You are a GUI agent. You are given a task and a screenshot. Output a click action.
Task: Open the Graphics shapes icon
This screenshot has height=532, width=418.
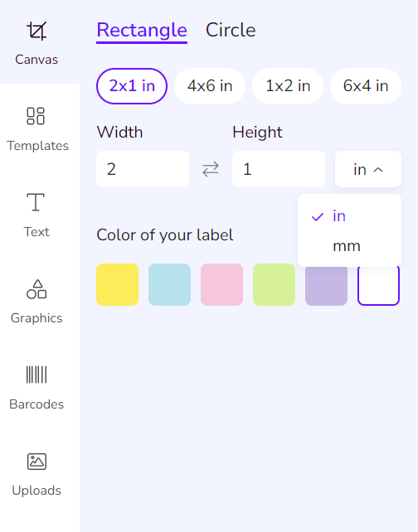tap(36, 289)
